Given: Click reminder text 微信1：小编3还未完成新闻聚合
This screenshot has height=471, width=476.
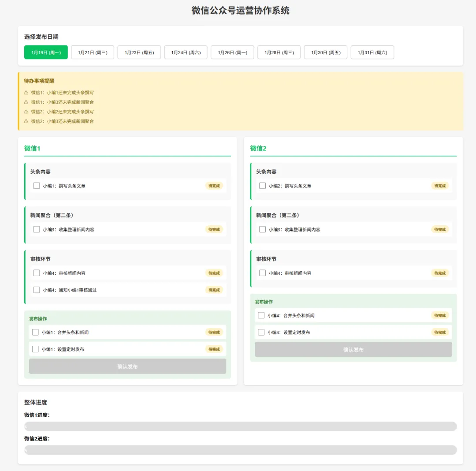Looking at the screenshot, I should point(62,102).
